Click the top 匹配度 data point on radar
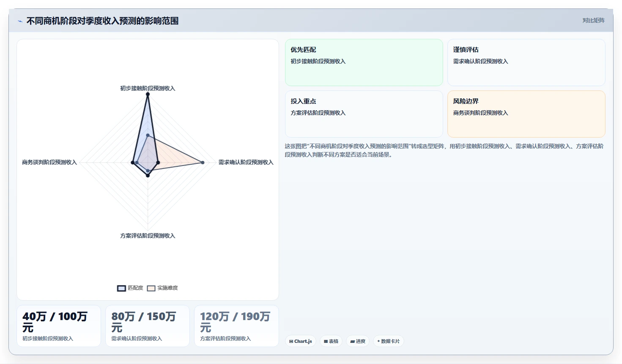Viewport: 622px width, 364px height. point(148,94)
